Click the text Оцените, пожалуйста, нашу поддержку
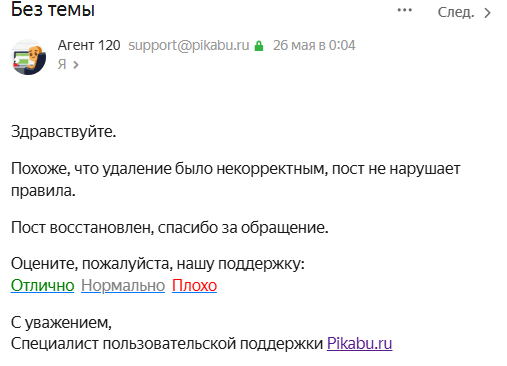507x366 pixels. pos(158,264)
